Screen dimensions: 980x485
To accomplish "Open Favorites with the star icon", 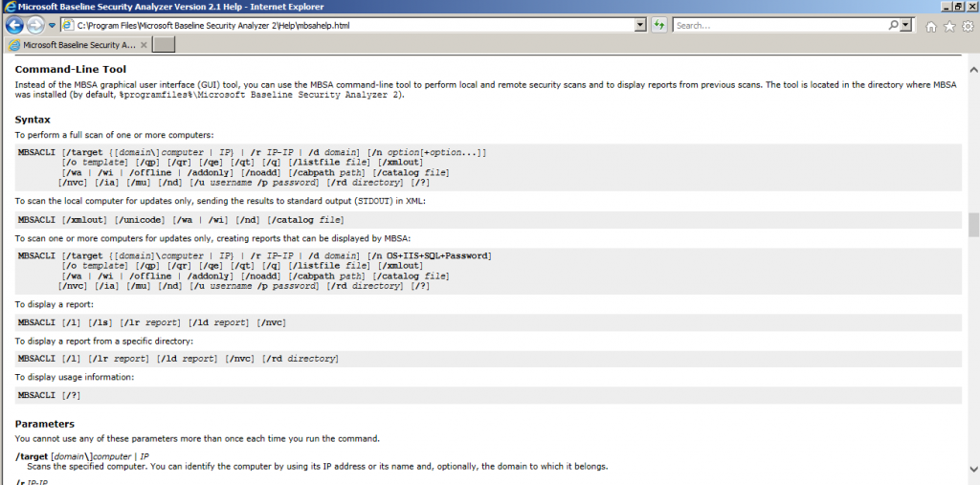I will pos(949,26).
